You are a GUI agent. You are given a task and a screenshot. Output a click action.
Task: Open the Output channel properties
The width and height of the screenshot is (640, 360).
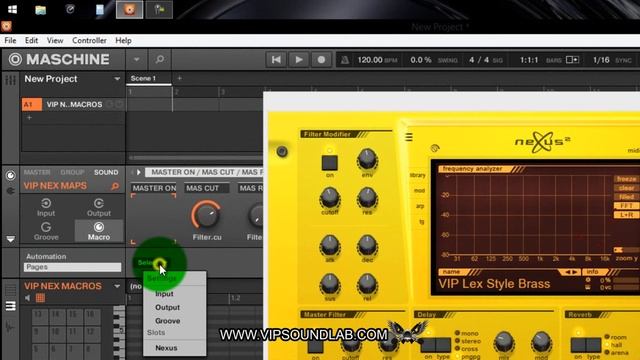(98, 207)
